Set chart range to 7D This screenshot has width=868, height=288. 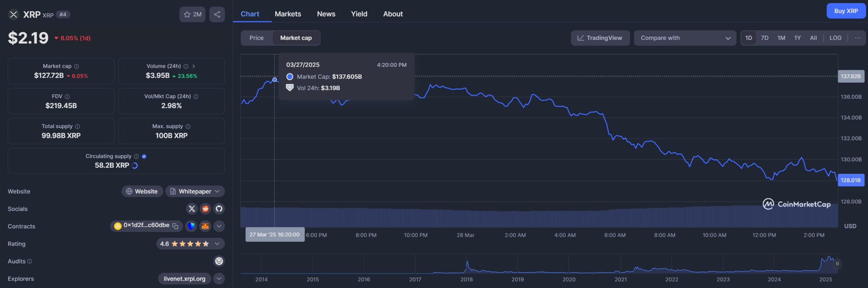765,38
